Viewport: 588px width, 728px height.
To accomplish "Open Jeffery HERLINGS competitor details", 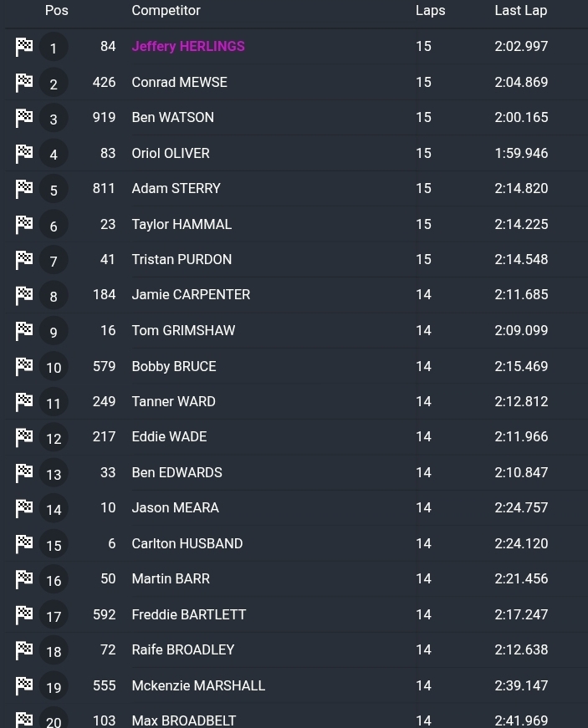I will [x=188, y=47].
